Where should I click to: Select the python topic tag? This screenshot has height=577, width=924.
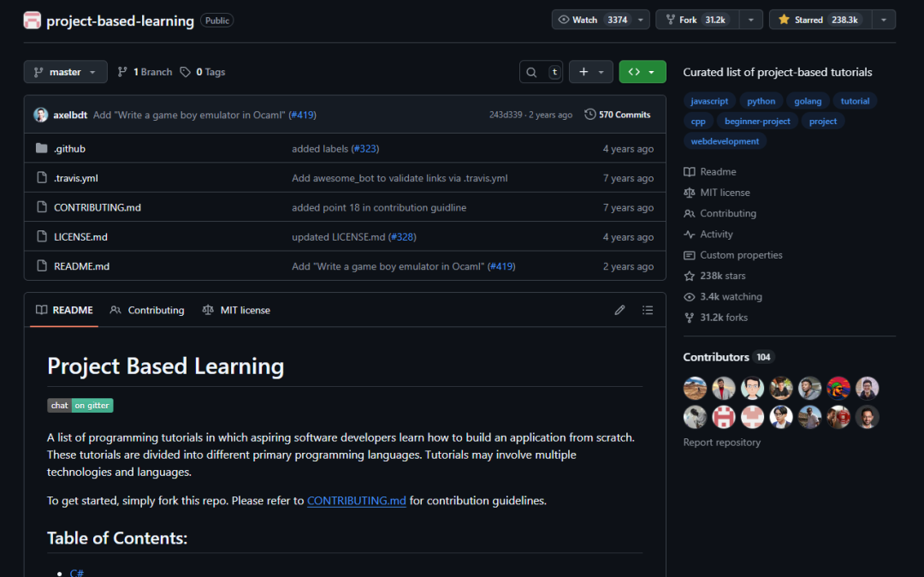(x=761, y=101)
